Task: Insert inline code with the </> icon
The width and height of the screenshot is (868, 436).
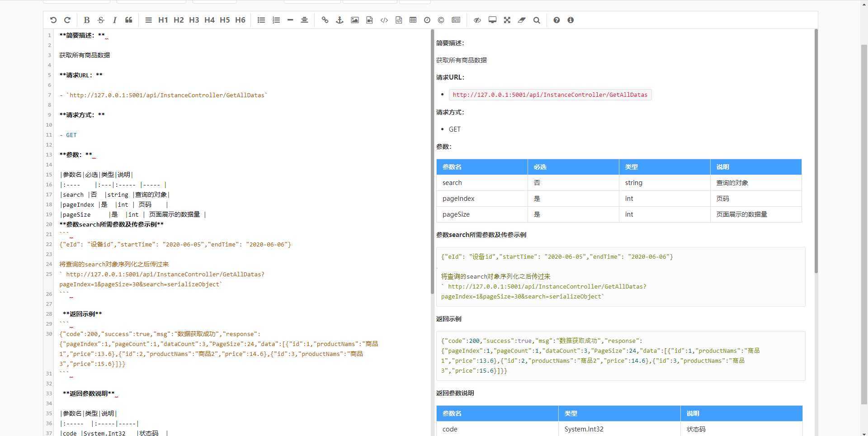Action: tap(384, 20)
